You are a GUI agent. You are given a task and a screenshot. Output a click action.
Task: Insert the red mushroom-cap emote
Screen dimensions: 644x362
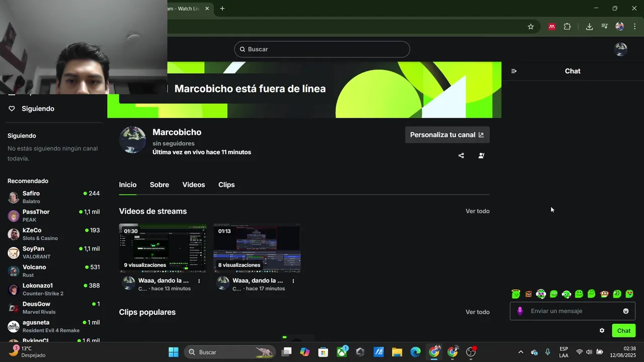point(604,294)
